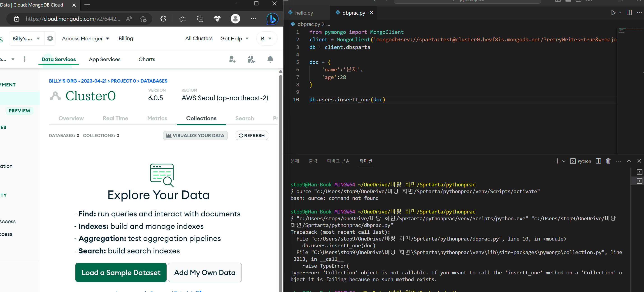Click the Billing link
644x292 pixels.
coord(126,38)
